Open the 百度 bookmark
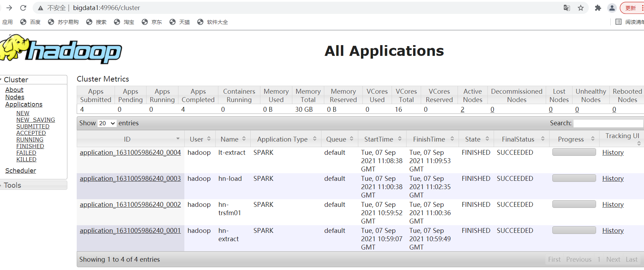Screen dimensions: 644x270 click(30, 22)
